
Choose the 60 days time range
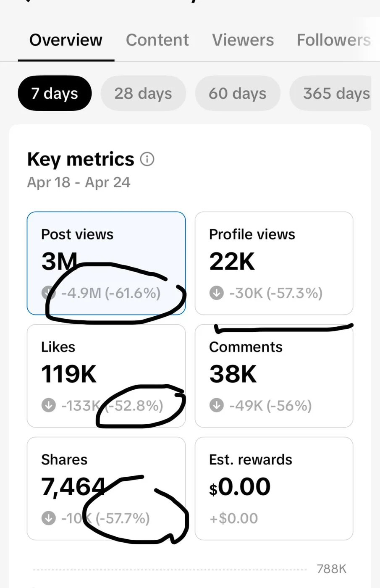[238, 93]
